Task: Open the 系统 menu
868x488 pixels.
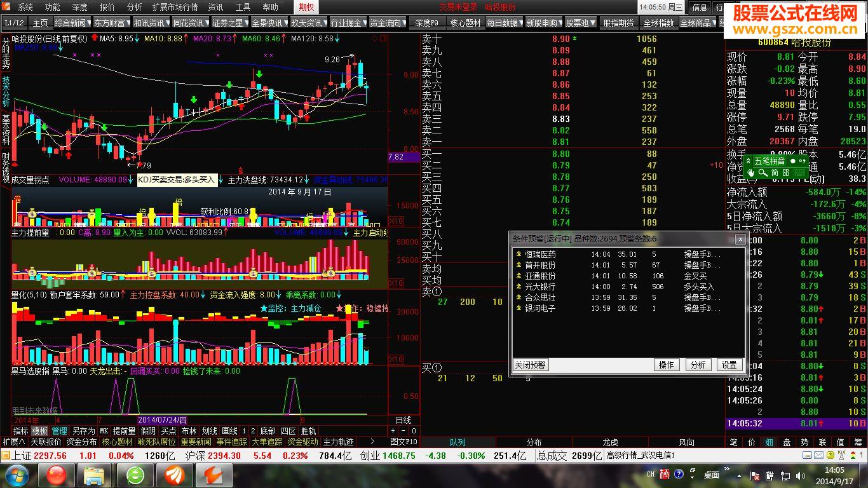Action: click(x=25, y=7)
